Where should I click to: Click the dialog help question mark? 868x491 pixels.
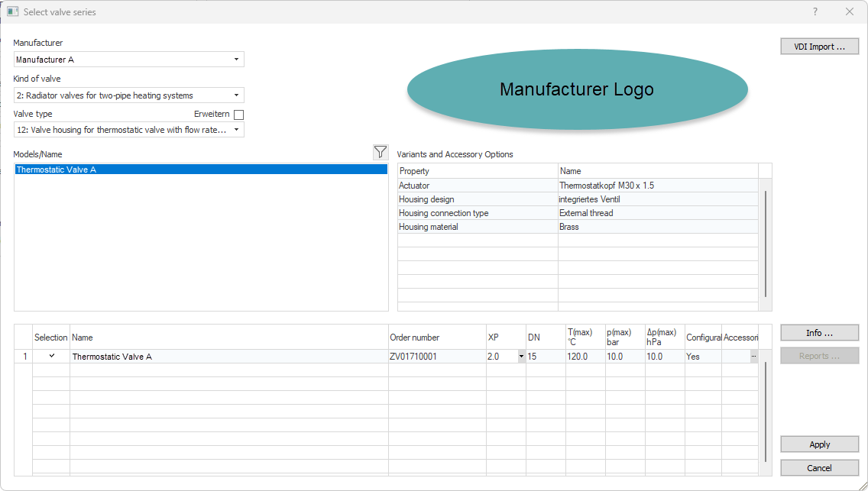(x=815, y=11)
